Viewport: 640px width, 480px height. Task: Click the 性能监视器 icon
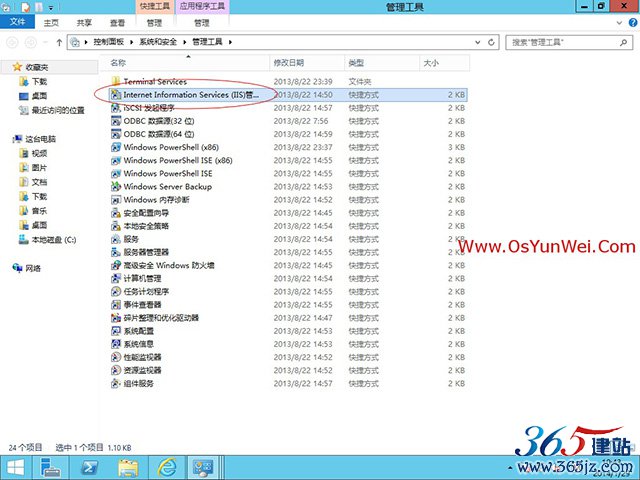point(116,357)
